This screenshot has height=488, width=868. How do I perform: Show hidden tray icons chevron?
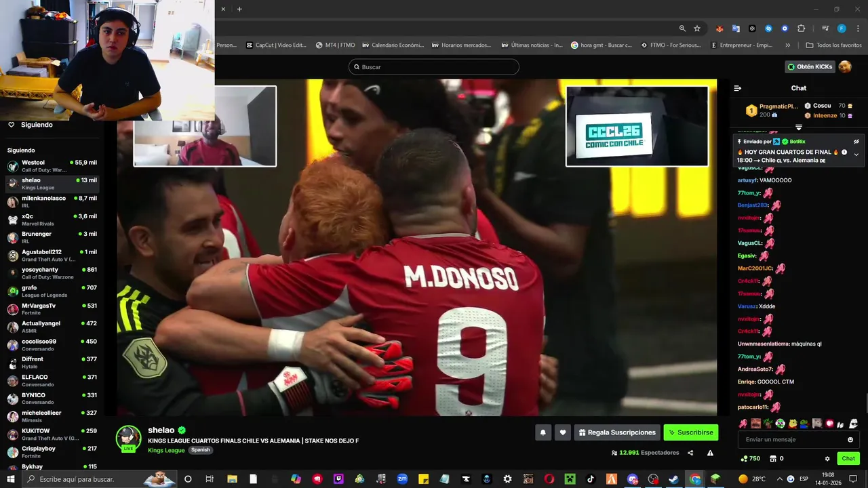[x=779, y=479]
